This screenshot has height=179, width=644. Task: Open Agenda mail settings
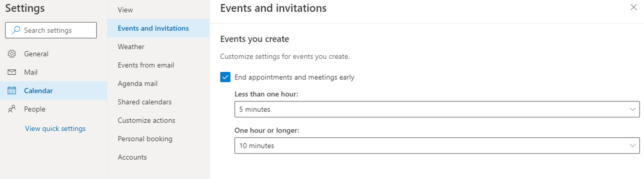pyautogui.click(x=138, y=83)
